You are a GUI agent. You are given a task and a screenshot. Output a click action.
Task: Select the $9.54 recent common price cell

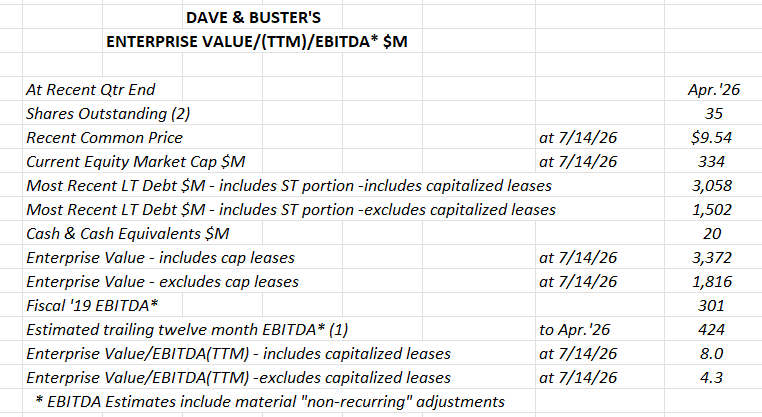(711, 138)
